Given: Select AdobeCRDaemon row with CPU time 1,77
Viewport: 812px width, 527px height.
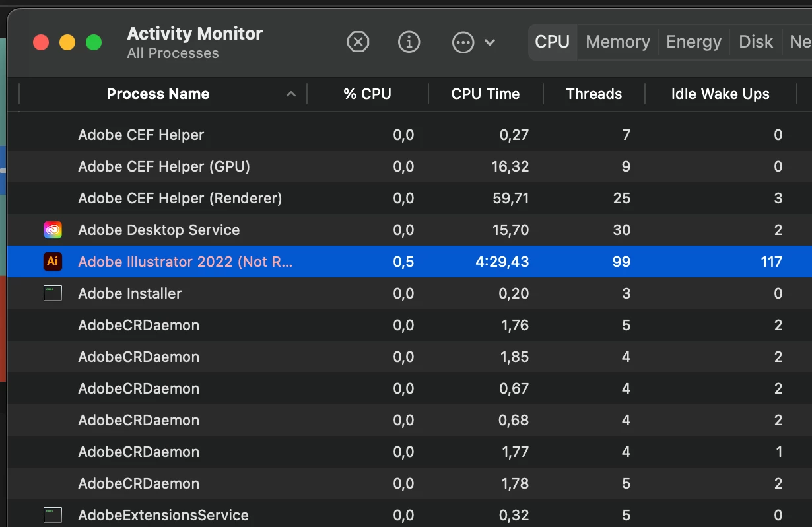Looking at the screenshot, I should point(409,452).
